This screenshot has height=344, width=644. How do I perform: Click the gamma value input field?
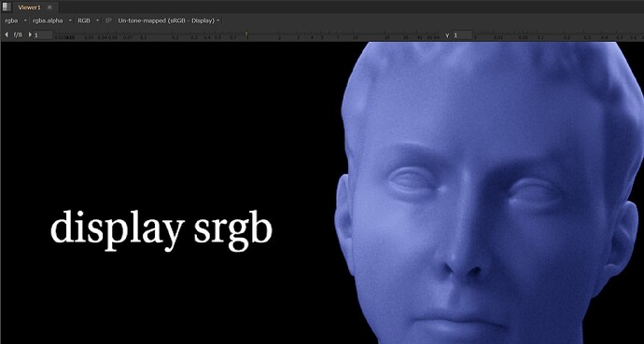point(462,35)
